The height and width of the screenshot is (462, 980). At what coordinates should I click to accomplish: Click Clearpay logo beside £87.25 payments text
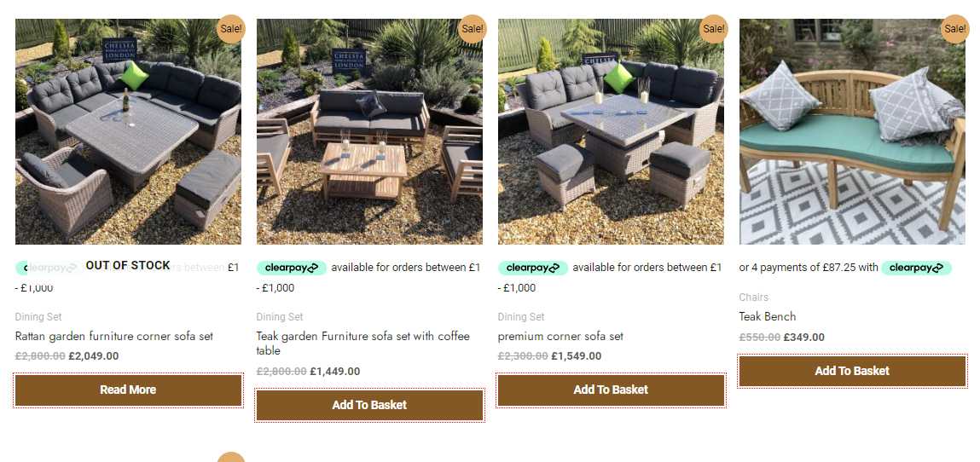point(916,268)
